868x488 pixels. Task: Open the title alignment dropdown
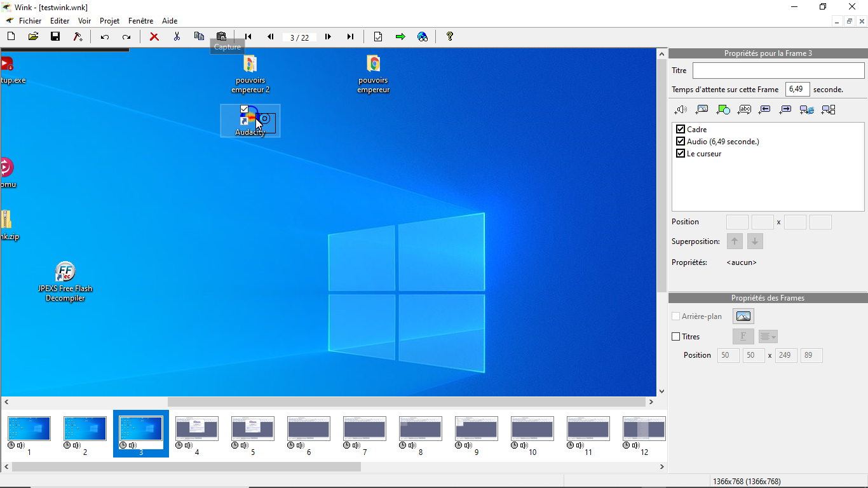[x=768, y=337]
